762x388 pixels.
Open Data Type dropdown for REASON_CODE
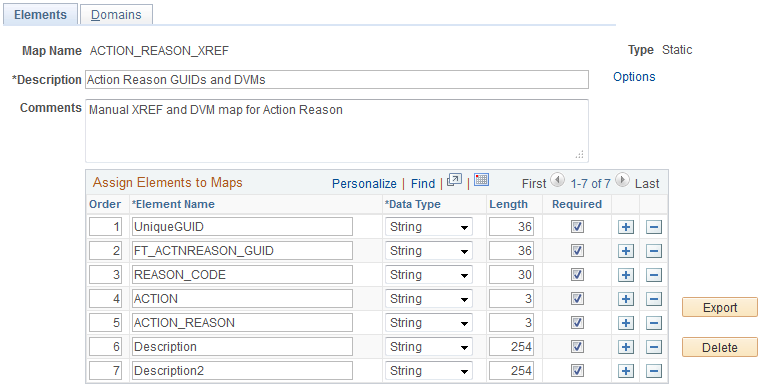pyautogui.click(x=429, y=275)
